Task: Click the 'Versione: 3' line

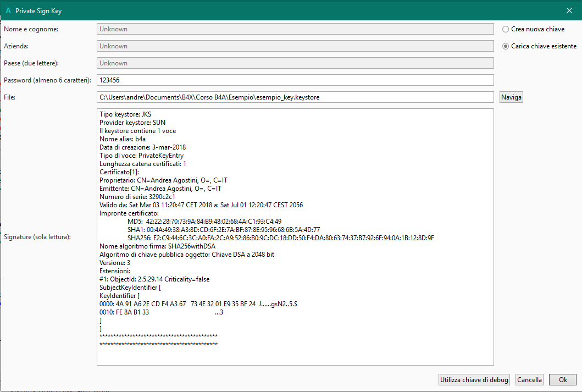Action: tap(115, 263)
